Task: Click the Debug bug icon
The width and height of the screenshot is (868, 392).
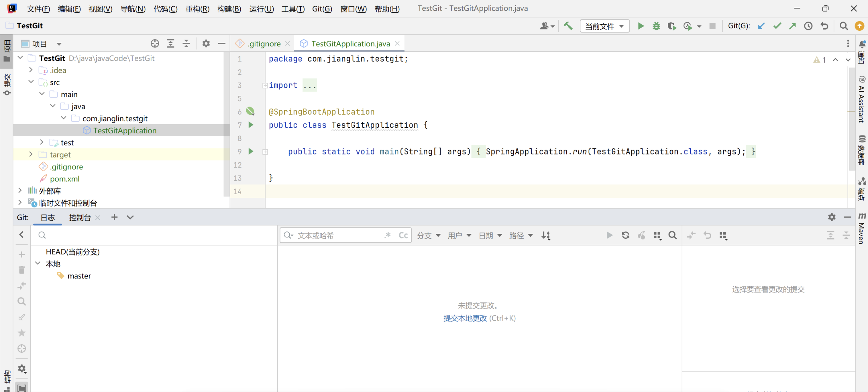Action: pos(656,26)
